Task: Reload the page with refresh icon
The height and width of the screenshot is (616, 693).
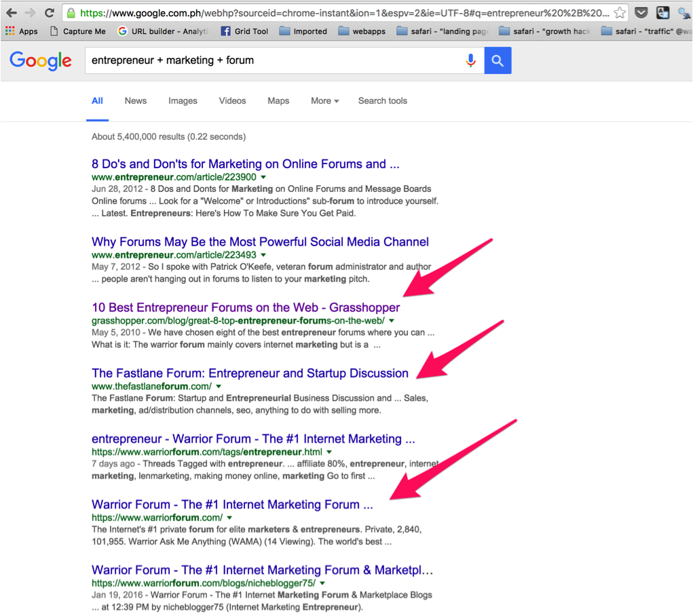Action: [50, 13]
